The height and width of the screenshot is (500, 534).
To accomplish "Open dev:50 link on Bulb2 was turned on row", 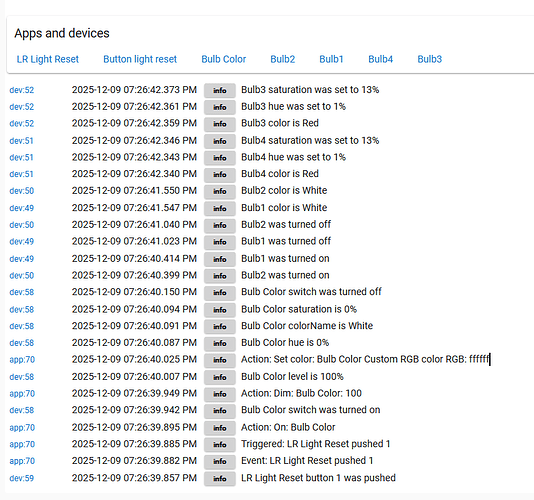I will click(22, 275).
